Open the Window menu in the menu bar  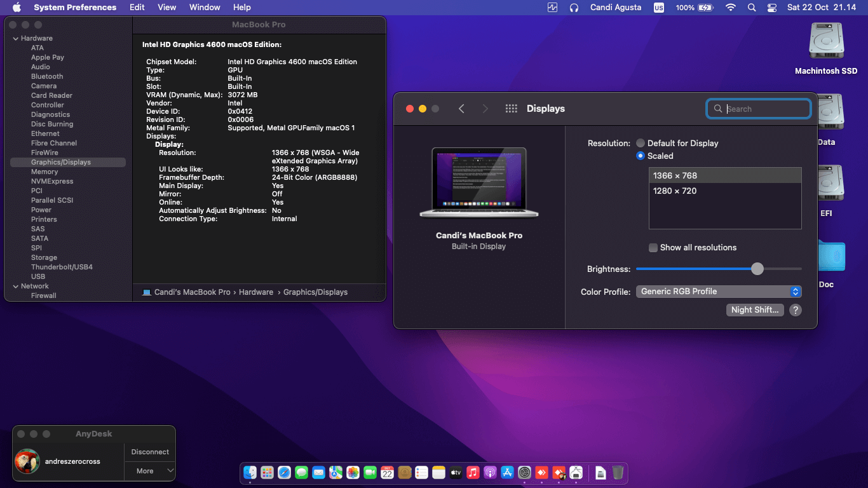tap(204, 8)
